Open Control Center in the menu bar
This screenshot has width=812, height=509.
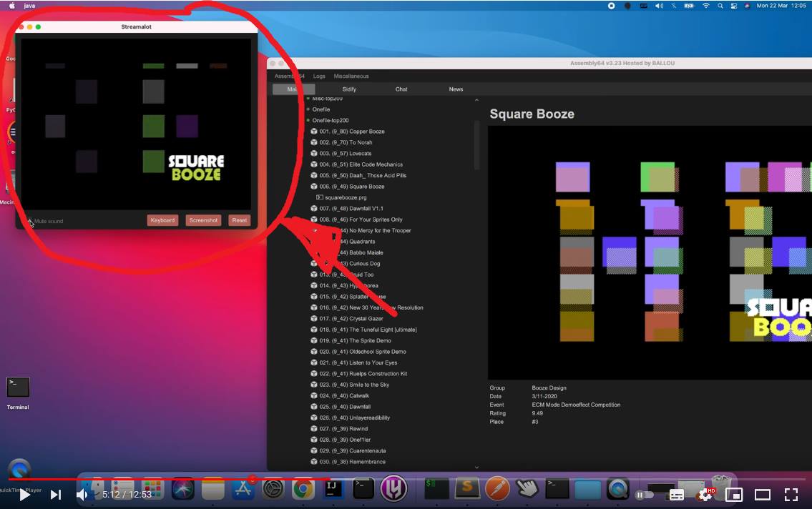point(734,6)
